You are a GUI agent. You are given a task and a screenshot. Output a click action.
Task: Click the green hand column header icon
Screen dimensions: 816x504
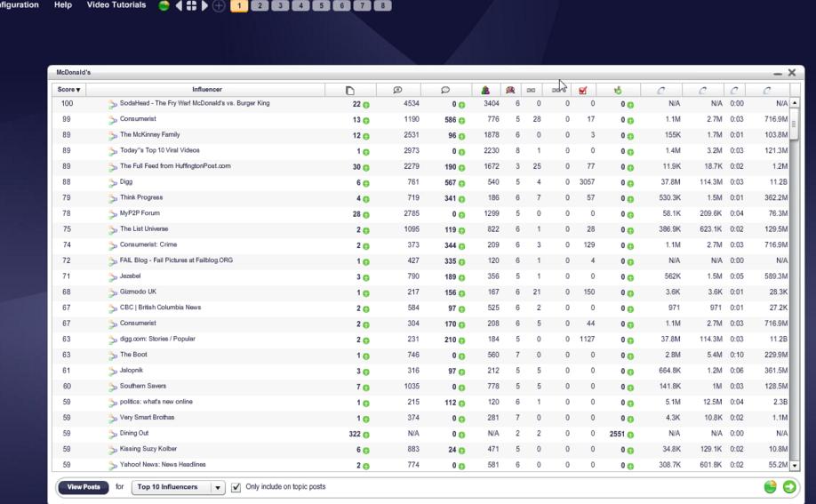[618, 90]
